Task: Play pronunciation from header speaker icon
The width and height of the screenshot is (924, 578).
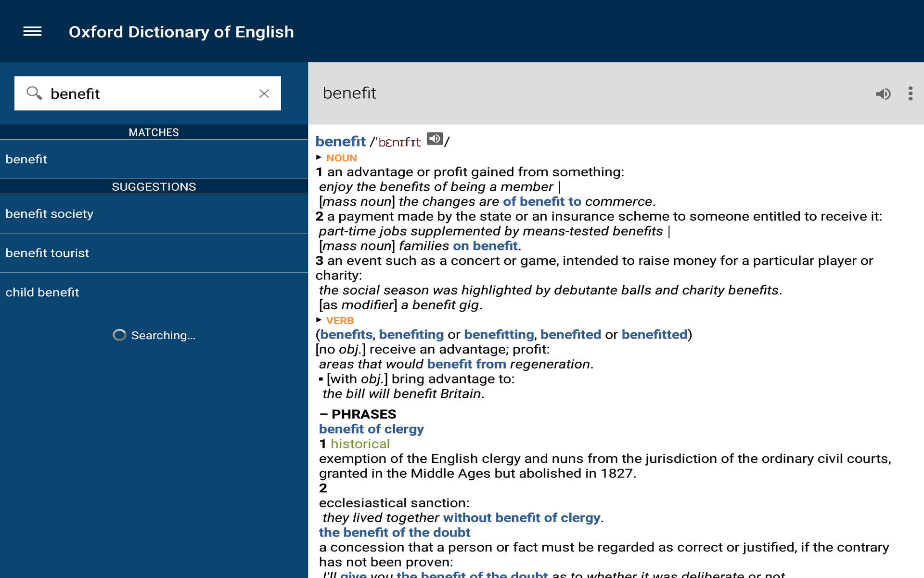Action: [883, 93]
